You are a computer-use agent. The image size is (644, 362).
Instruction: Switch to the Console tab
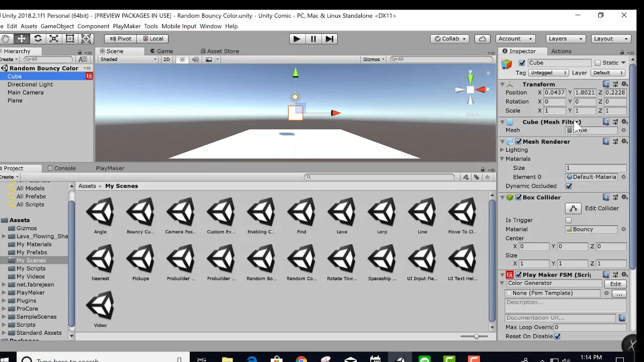pos(61,168)
